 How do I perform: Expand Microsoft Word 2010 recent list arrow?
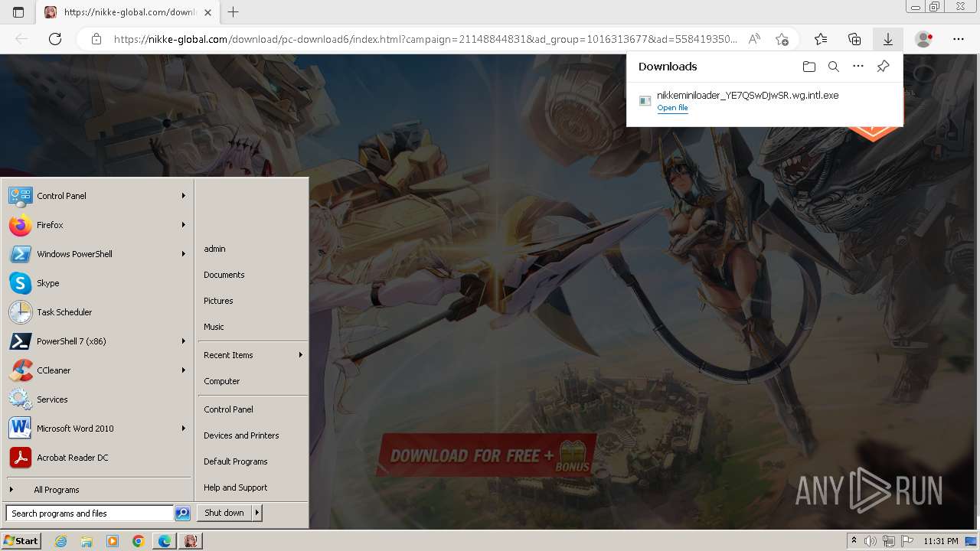point(184,429)
